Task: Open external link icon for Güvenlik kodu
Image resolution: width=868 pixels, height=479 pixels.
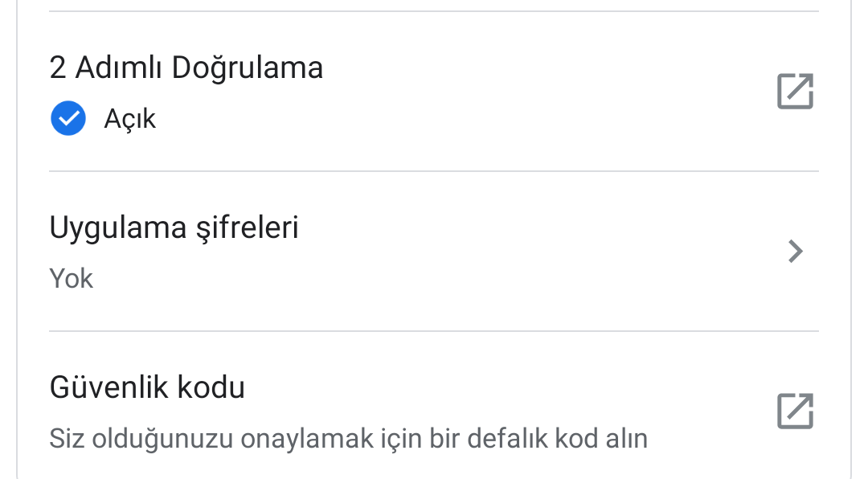Action: (x=795, y=411)
